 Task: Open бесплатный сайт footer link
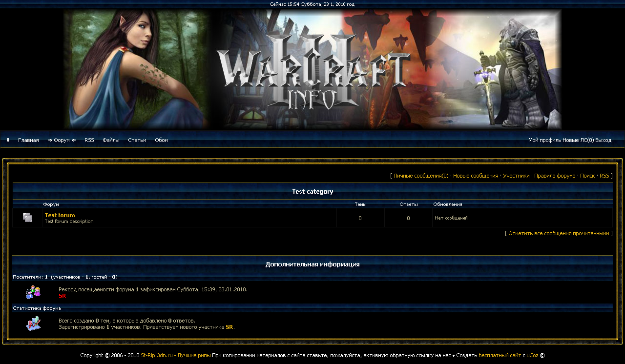coord(500,355)
